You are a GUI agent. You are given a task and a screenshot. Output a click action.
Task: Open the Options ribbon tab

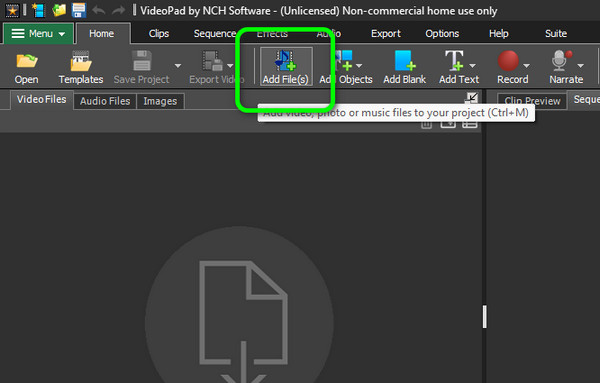[x=442, y=34]
